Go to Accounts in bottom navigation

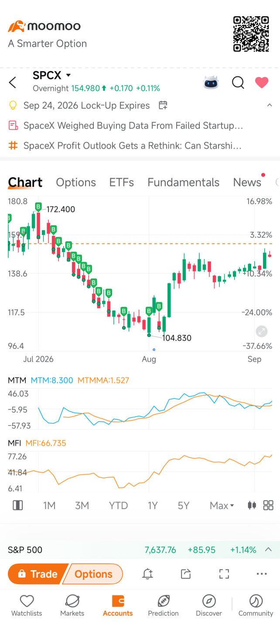[118, 606]
